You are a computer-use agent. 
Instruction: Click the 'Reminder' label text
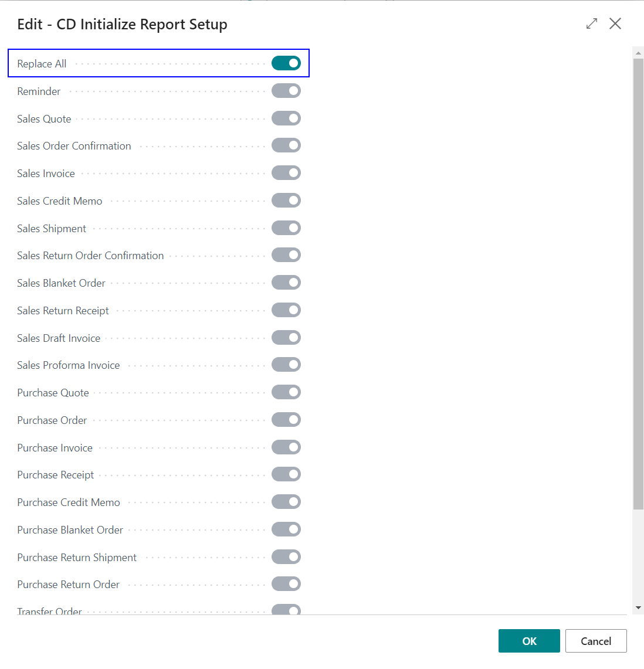coord(39,91)
